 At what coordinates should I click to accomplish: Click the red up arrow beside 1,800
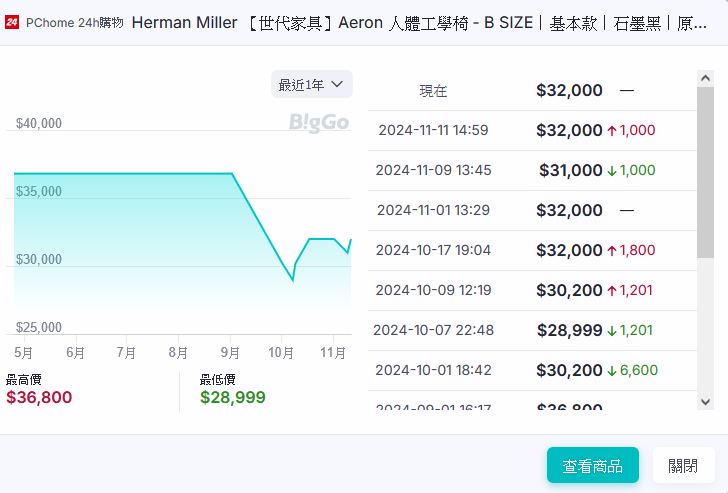tap(612, 250)
